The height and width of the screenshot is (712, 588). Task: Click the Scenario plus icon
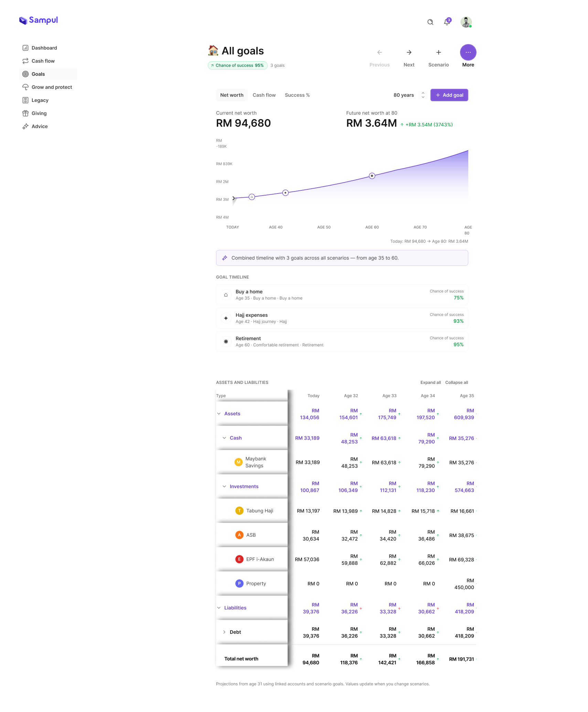[x=439, y=52]
